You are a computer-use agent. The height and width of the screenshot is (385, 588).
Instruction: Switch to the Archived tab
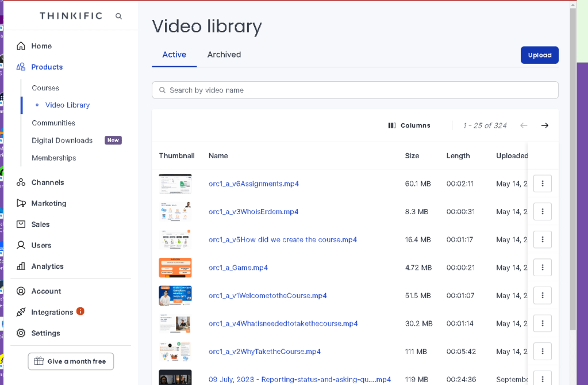tap(224, 55)
